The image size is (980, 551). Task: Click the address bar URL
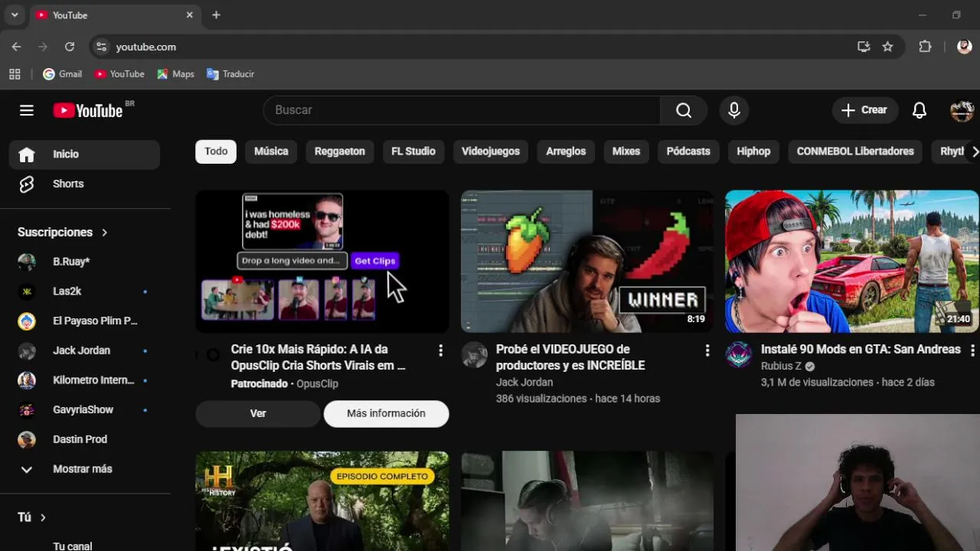145,47
